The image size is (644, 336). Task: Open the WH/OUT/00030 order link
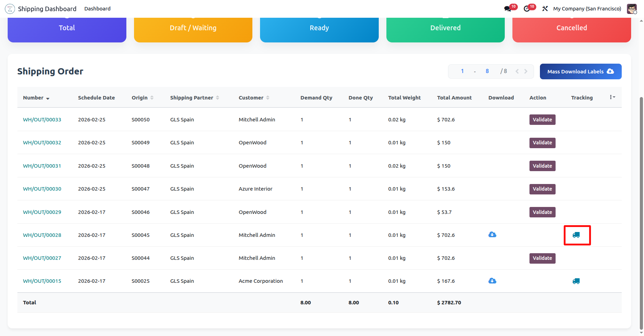pyautogui.click(x=42, y=189)
